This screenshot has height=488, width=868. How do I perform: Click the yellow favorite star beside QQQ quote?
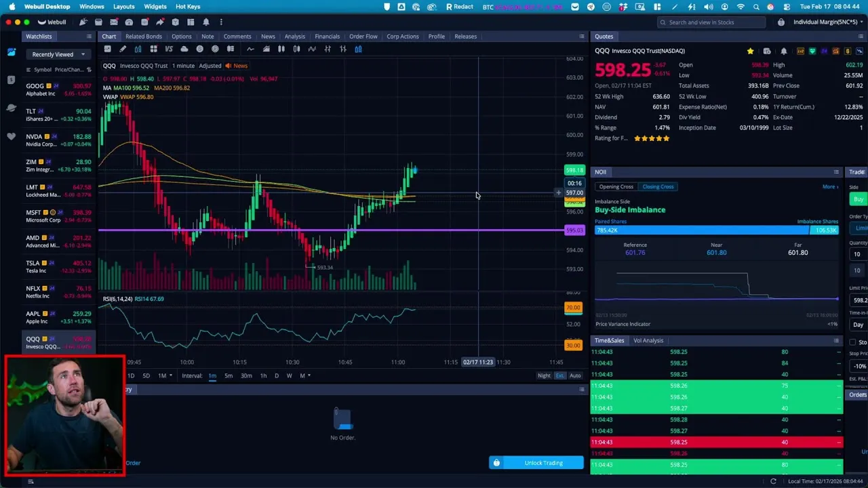coord(750,51)
